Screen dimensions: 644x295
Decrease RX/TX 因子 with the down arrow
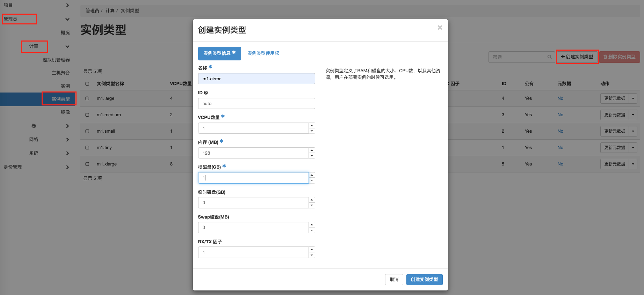(x=312, y=255)
